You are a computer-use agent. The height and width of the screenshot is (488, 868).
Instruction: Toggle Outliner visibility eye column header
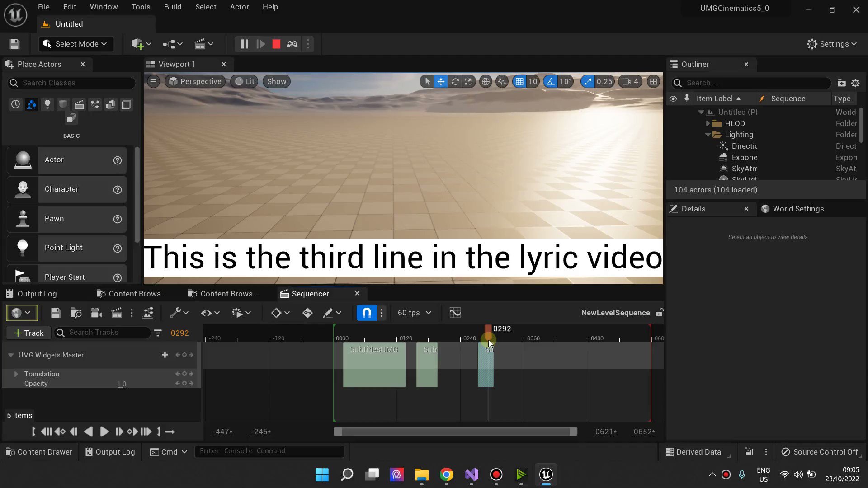[x=673, y=99]
